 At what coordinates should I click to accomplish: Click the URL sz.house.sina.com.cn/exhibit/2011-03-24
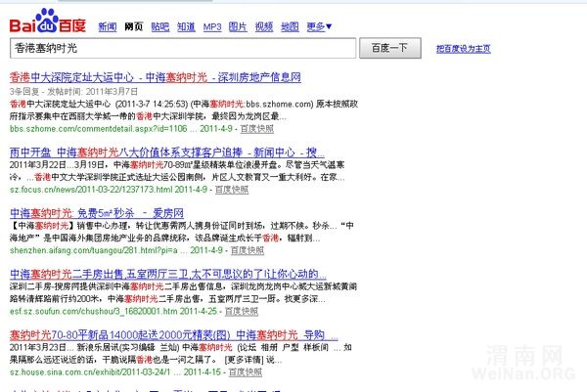90,372
